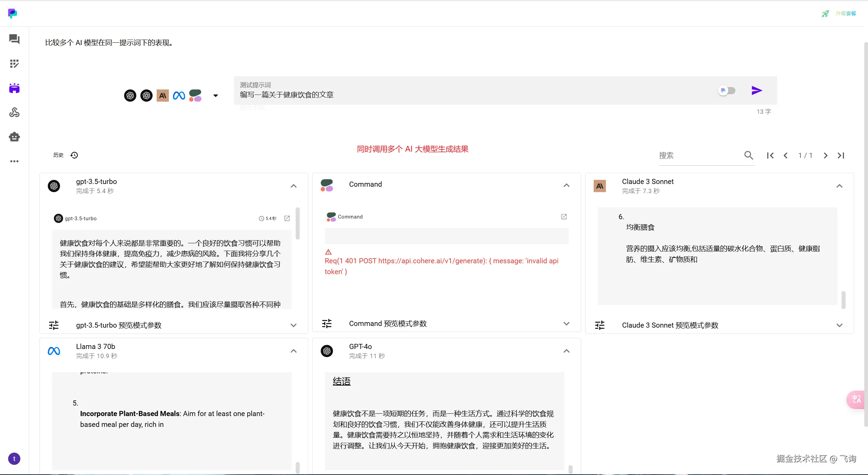Toggle the switch beside the prompt field

coord(727,90)
